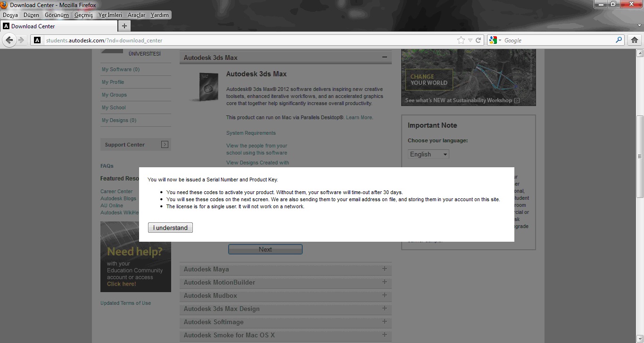This screenshot has height=343, width=644.
Task: Click the I understand button
Action: 170,228
